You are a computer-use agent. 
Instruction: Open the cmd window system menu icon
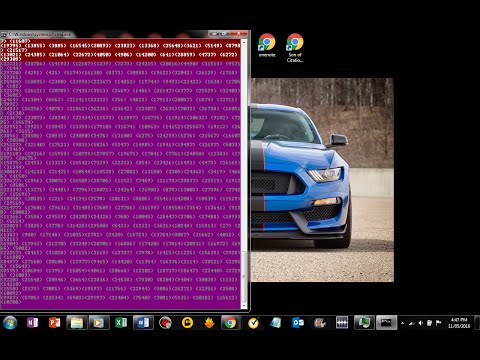tap(4, 34)
